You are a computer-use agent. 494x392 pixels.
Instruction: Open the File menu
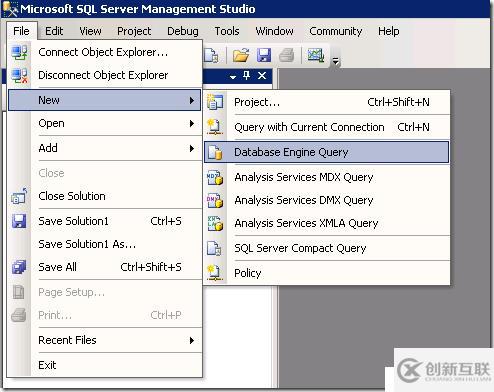[x=21, y=31]
